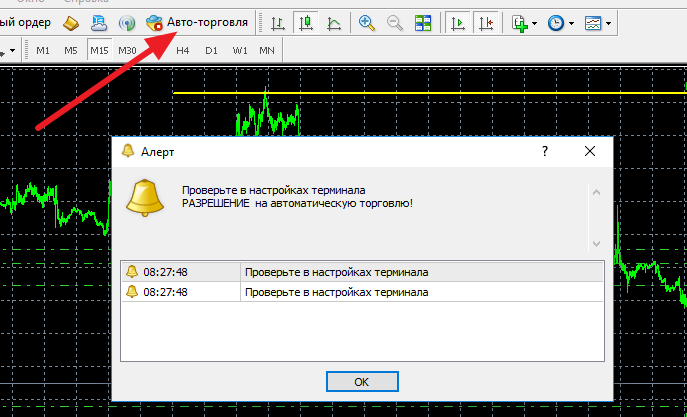Close the Алерт dialog with the X
This screenshot has height=417, width=687.
pos(590,152)
